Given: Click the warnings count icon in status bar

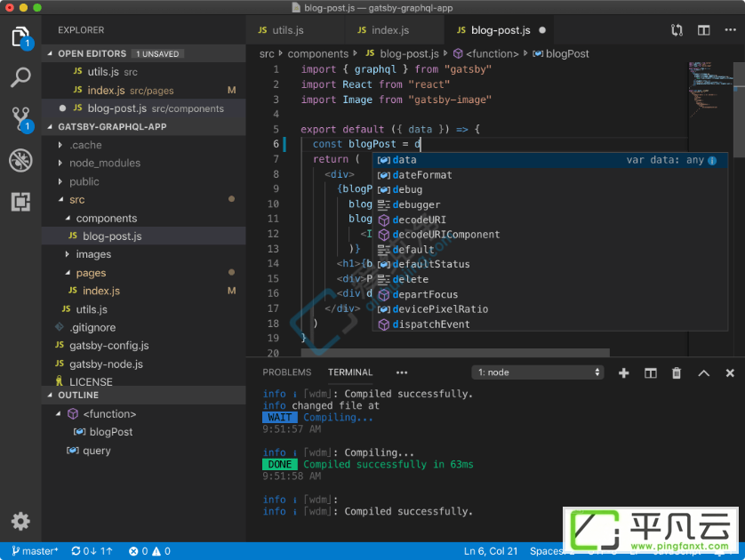Looking at the screenshot, I should click(x=156, y=551).
